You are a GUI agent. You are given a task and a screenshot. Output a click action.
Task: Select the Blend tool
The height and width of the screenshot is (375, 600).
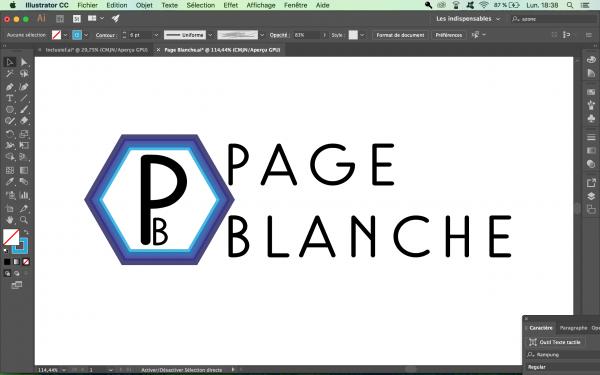(24, 182)
